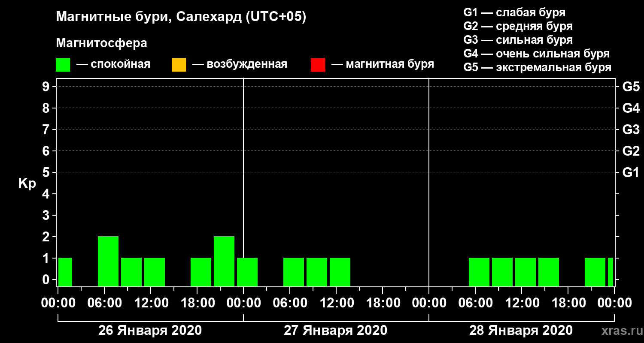Viewport: 644px width, 343px height.
Task: Click the '27 Января 2020' date label
Action: pos(335,331)
